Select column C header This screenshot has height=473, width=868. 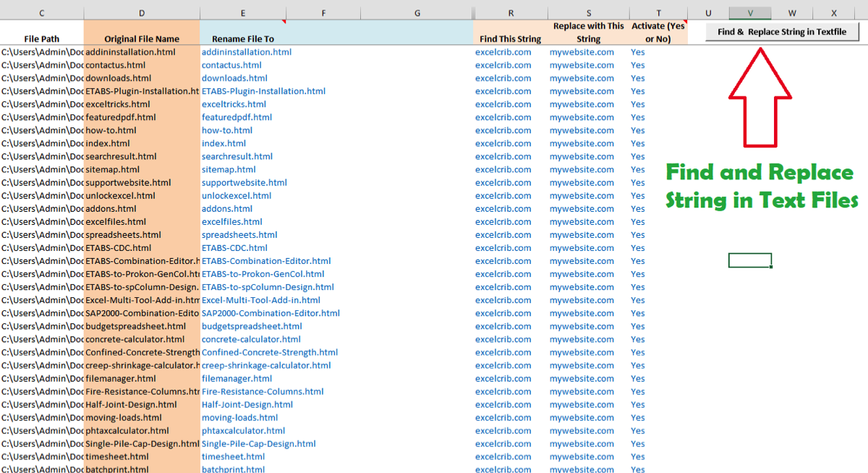click(41, 13)
